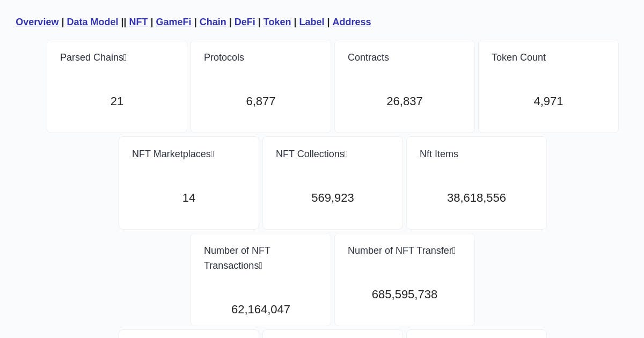The width and height of the screenshot is (644, 338).
Task: Click the Protocols card value 6,877
Action: (x=261, y=101)
